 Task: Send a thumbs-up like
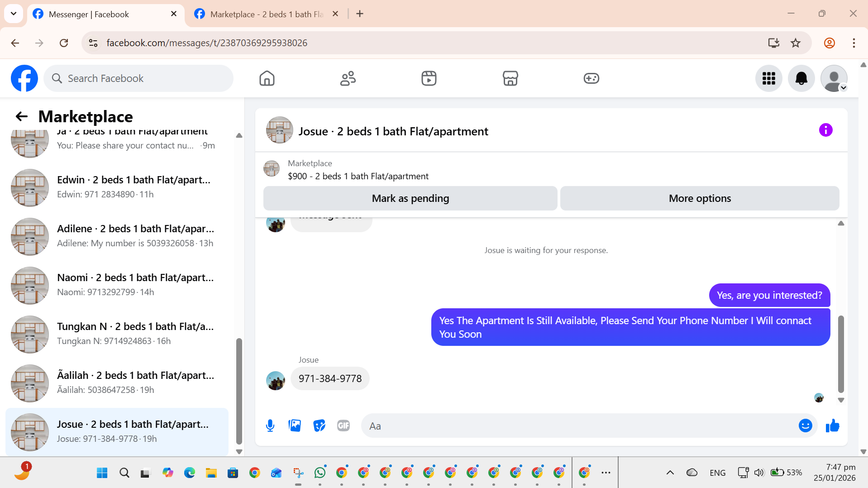pos(832,426)
